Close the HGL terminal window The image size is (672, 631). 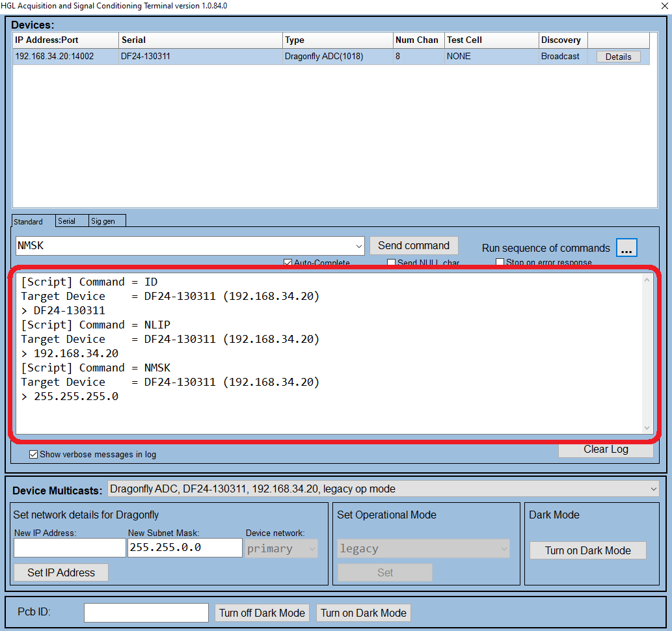pyautogui.click(x=664, y=6)
